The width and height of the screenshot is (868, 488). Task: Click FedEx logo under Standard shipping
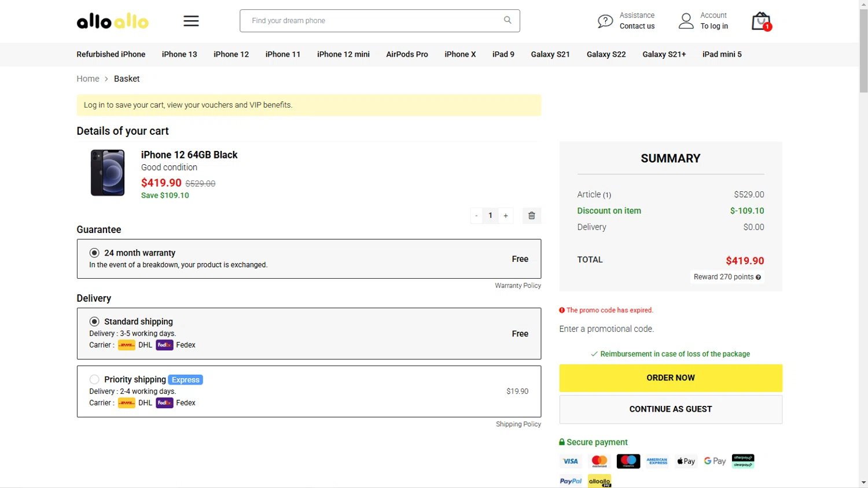pyautogui.click(x=164, y=345)
